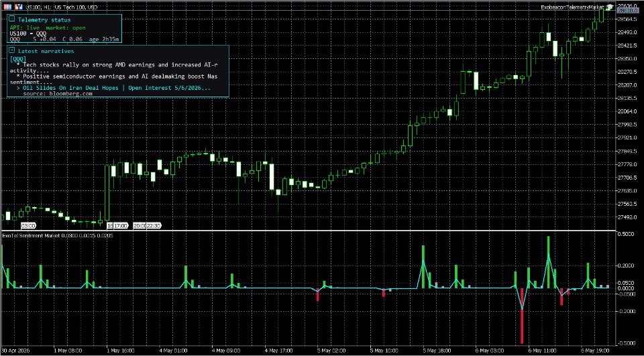The height and width of the screenshot is (356, 644).
Task: Click the 5 May 18:00 axis label
Action: click(x=437, y=351)
